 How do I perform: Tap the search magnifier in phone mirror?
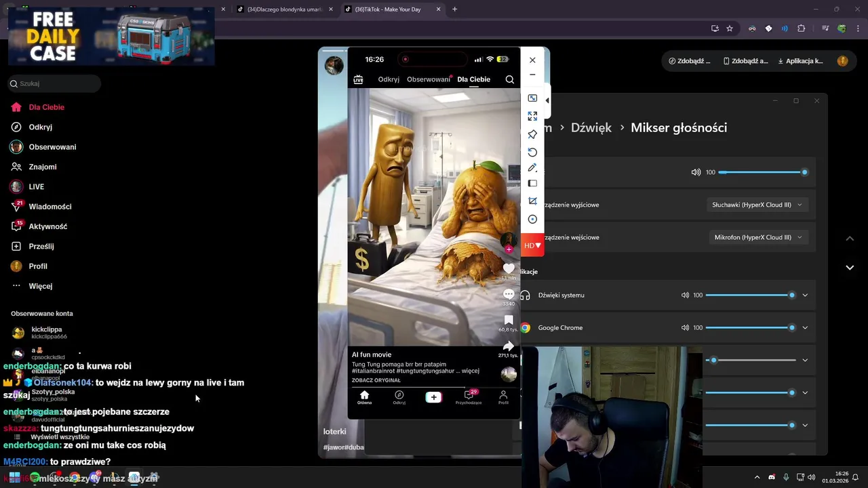pos(509,79)
